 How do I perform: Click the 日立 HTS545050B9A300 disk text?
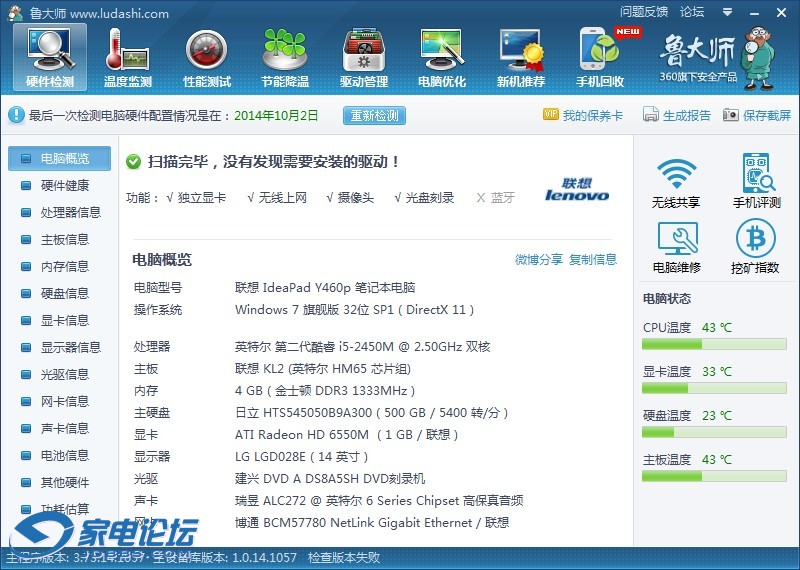371,413
